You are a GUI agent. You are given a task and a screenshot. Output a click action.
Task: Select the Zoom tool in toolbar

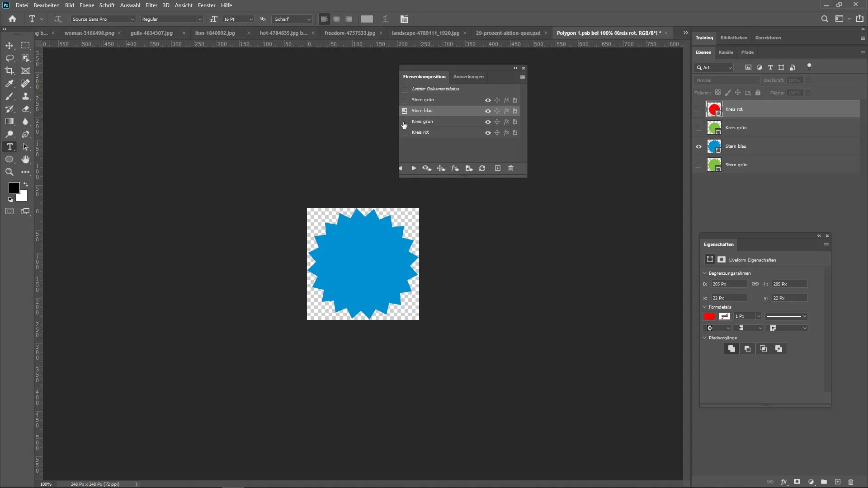[9, 172]
